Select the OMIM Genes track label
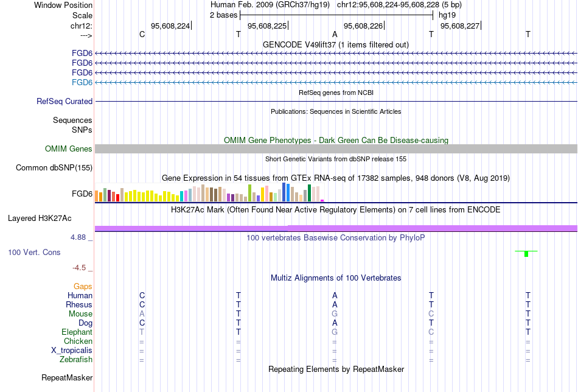The image size is (578, 392). 68,149
